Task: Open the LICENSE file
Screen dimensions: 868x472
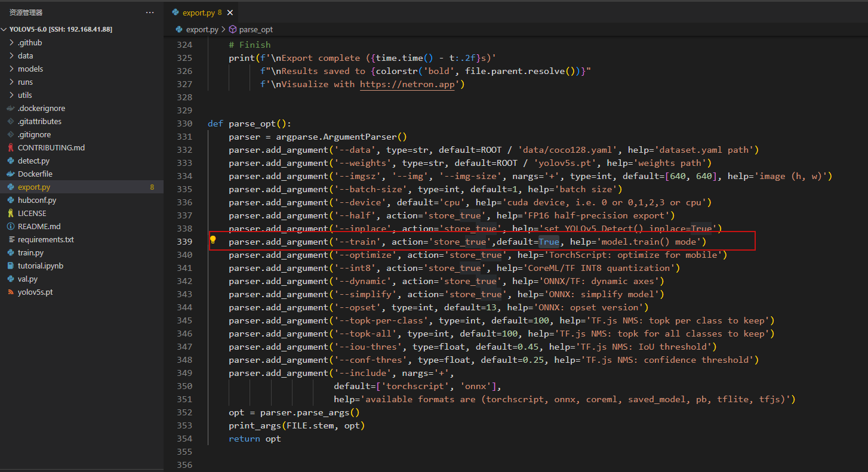Action: click(x=82, y=213)
